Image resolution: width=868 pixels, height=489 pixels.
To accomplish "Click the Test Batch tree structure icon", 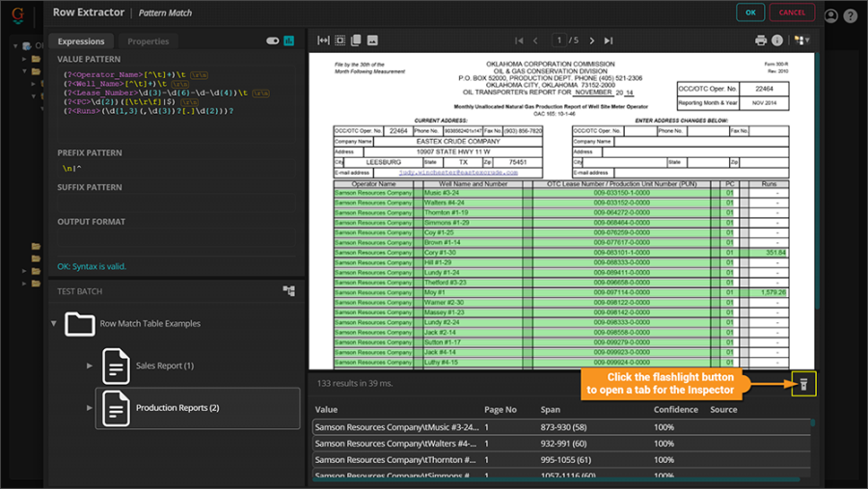I will pyautogui.click(x=288, y=290).
